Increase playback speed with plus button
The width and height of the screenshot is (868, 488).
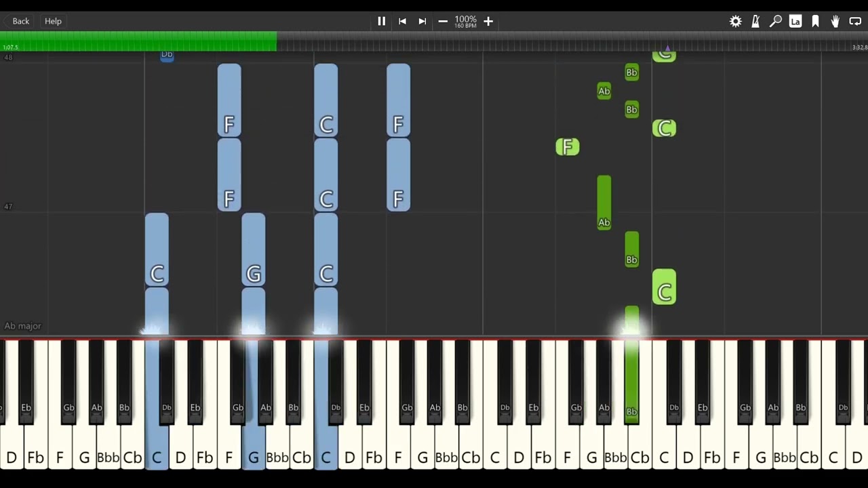pos(488,21)
